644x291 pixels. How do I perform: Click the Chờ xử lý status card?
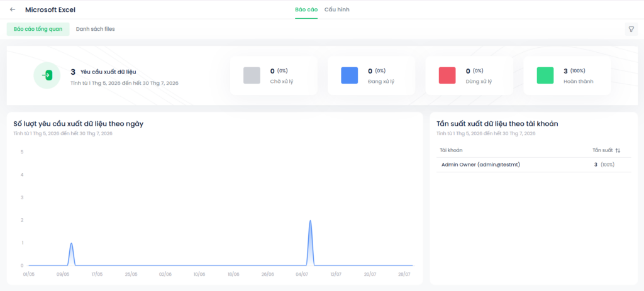click(x=274, y=75)
